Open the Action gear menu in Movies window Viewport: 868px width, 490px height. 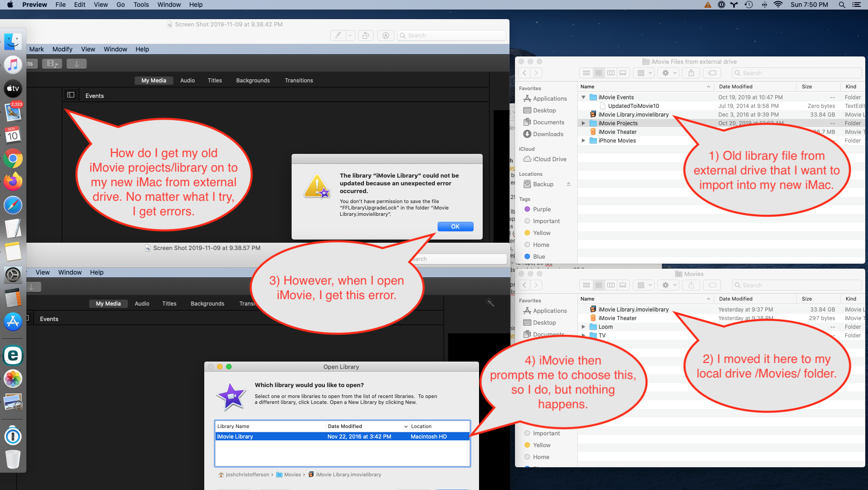pyautogui.click(x=669, y=285)
